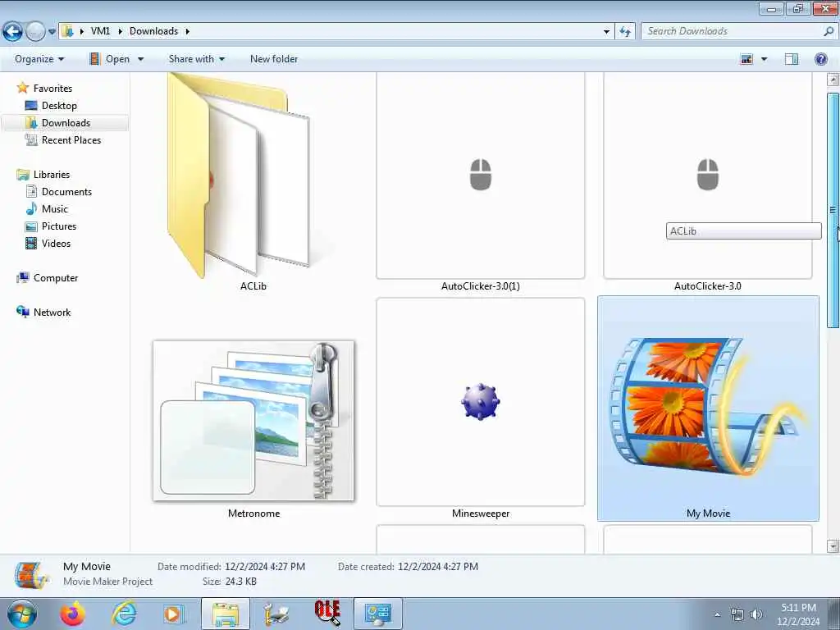
Task: Toggle the preview pane button
Action: tap(792, 59)
